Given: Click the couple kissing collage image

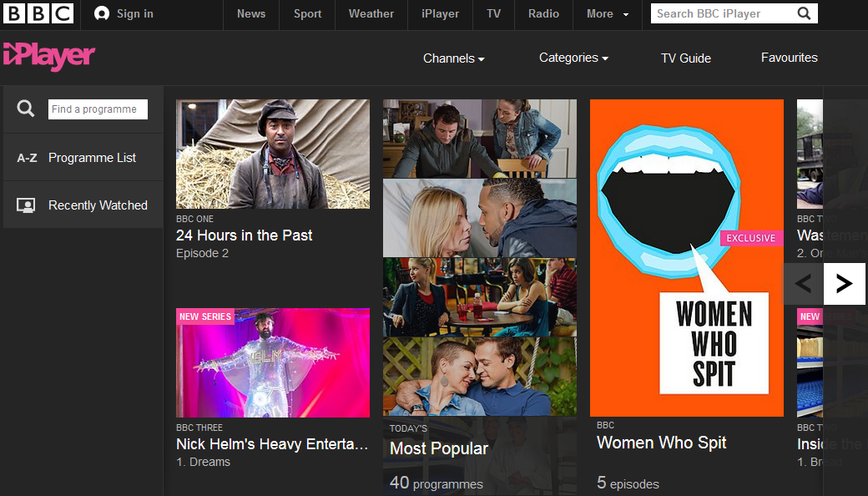Looking at the screenshot, I should (x=480, y=218).
